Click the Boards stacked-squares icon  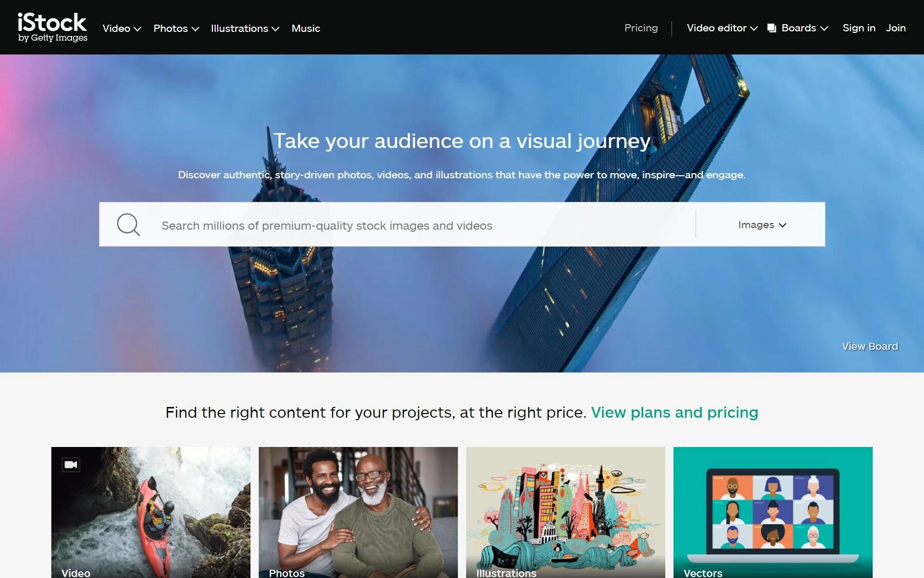(772, 28)
